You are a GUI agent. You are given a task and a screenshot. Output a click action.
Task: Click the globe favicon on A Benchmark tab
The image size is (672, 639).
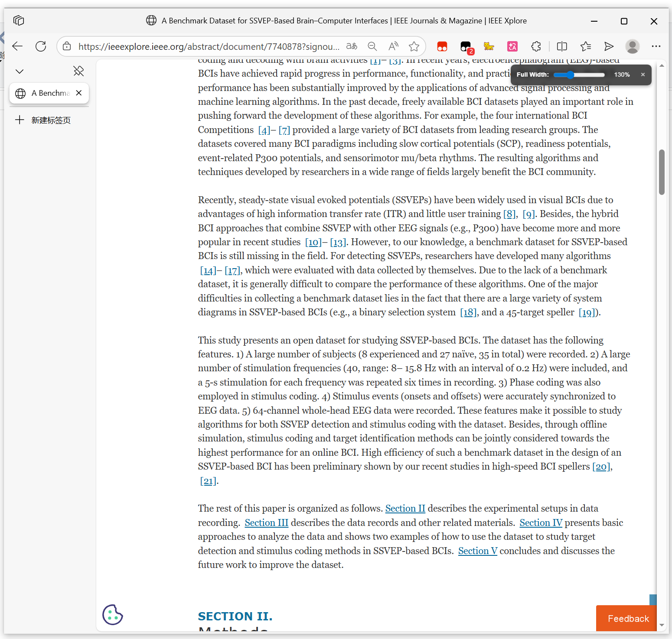[20, 93]
